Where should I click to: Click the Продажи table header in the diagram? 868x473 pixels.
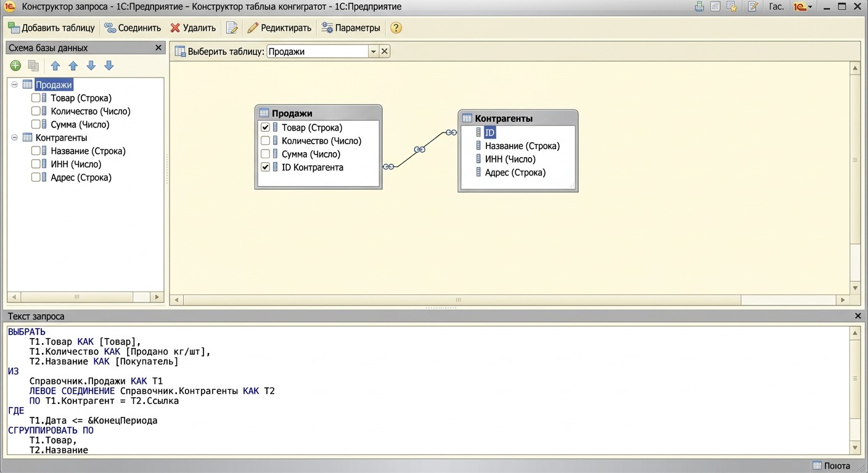(319, 113)
